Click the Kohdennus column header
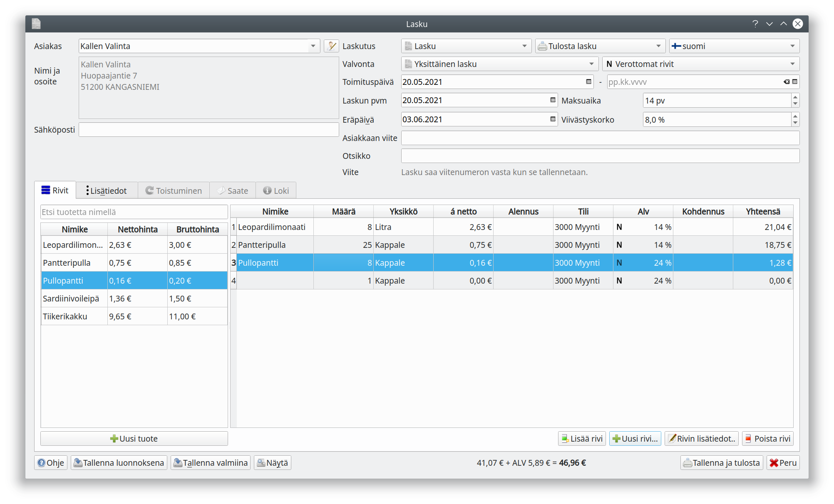This screenshot has height=504, width=834. (703, 212)
